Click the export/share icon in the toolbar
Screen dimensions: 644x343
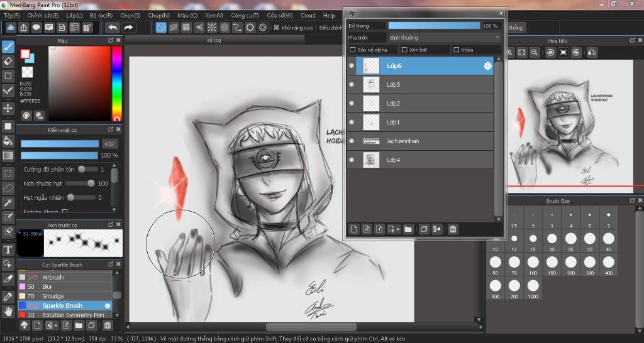(23, 28)
